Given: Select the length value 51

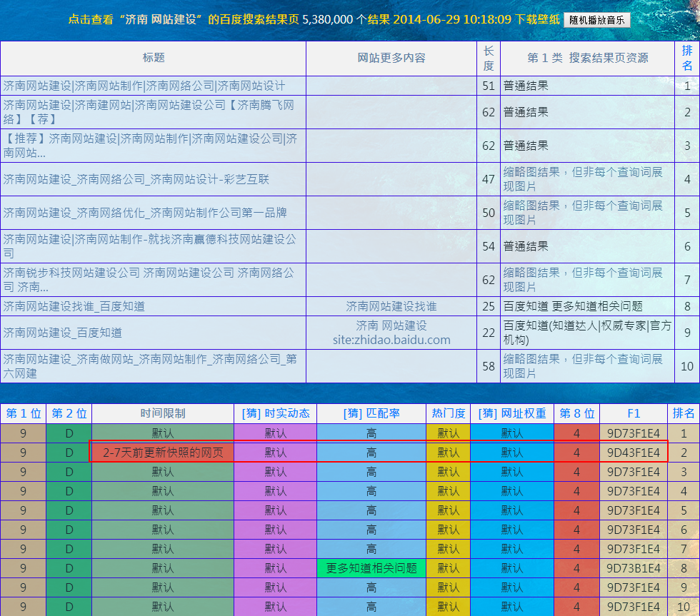Looking at the screenshot, I should tap(489, 86).
